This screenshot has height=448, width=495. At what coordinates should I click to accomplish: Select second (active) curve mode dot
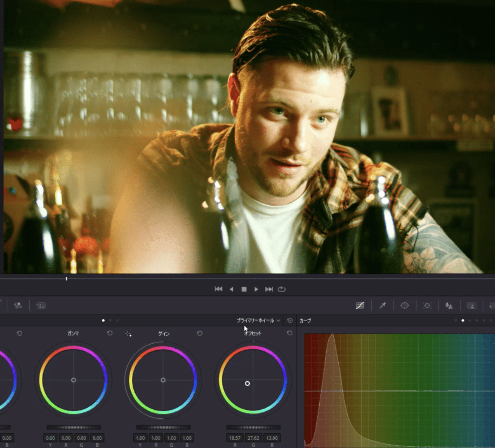(x=463, y=320)
